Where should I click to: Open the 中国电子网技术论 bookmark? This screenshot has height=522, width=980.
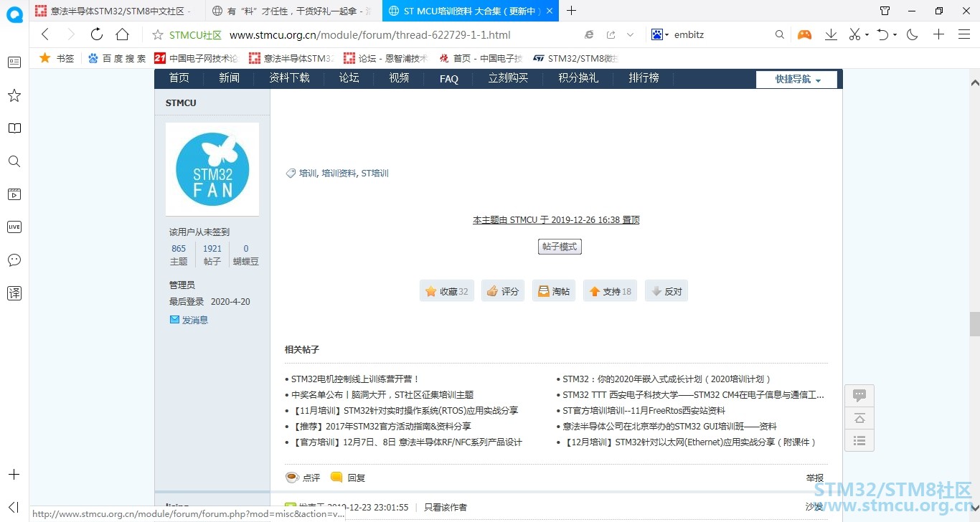pos(196,58)
